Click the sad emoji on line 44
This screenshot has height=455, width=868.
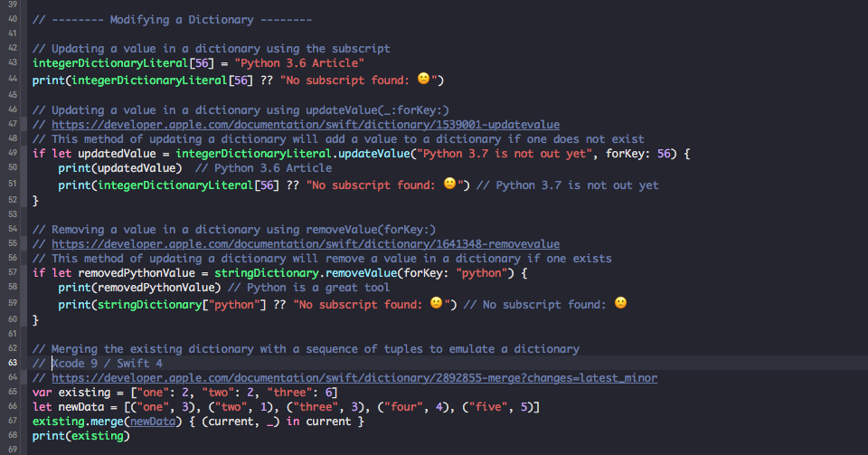[x=423, y=79]
